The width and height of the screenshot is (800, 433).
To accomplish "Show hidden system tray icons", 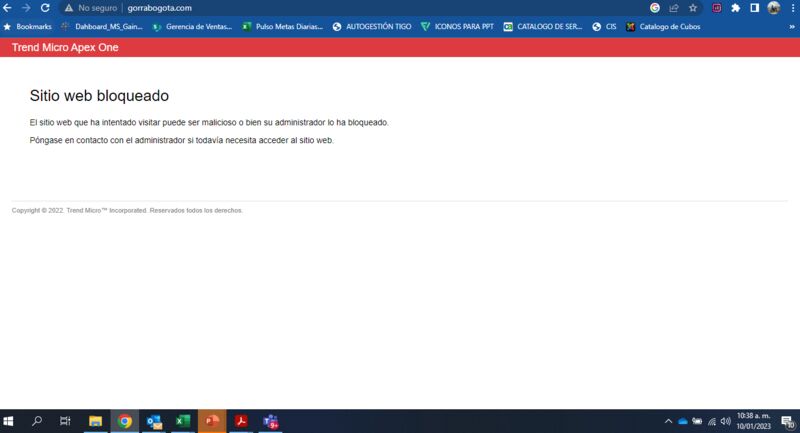I will pyautogui.click(x=668, y=421).
